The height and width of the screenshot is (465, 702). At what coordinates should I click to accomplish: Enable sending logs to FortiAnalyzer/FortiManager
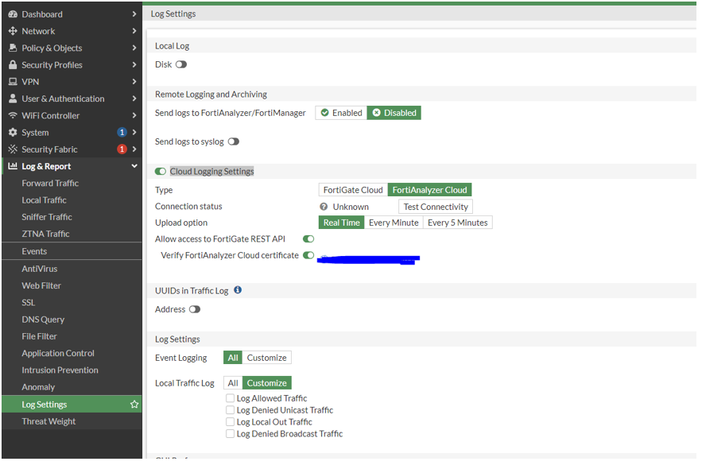coord(341,113)
